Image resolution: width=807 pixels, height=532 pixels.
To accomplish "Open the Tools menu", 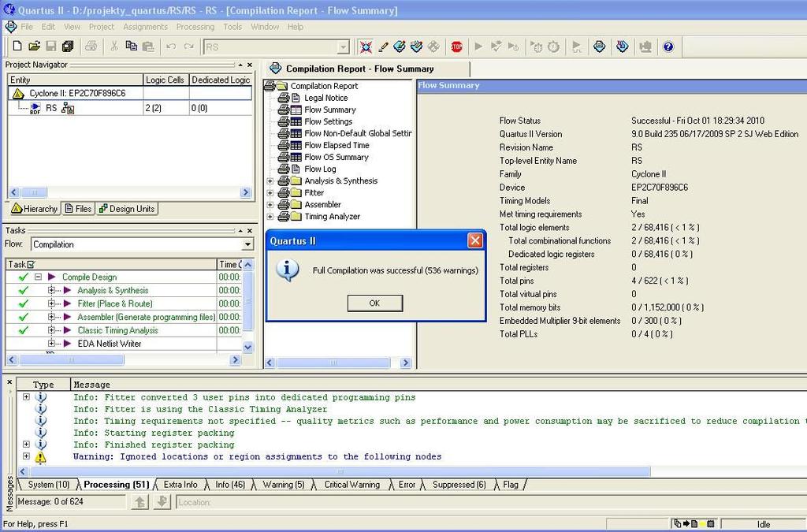I will pos(232,27).
